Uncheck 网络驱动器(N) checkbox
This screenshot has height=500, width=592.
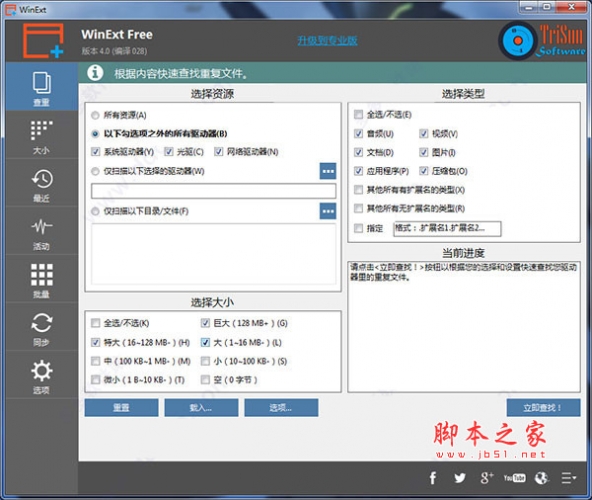point(219,152)
